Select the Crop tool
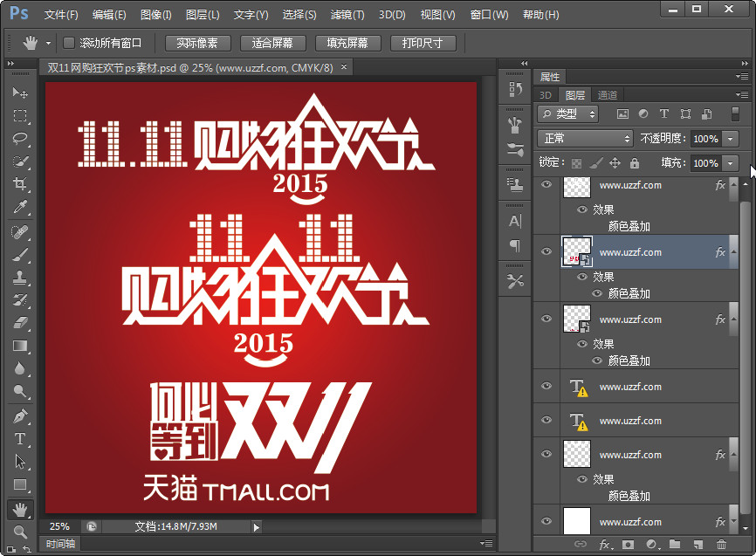The height and width of the screenshot is (556, 756). 20,183
